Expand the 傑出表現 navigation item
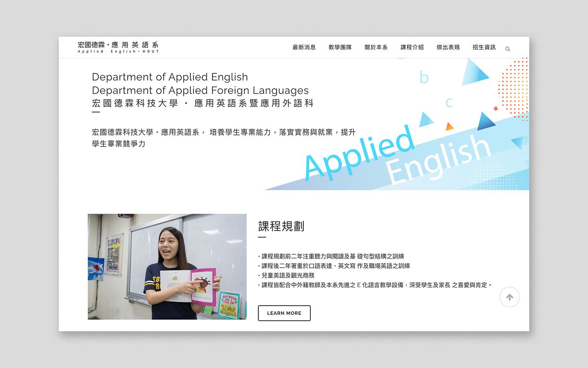The width and height of the screenshot is (588, 368). (x=448, y=47)
